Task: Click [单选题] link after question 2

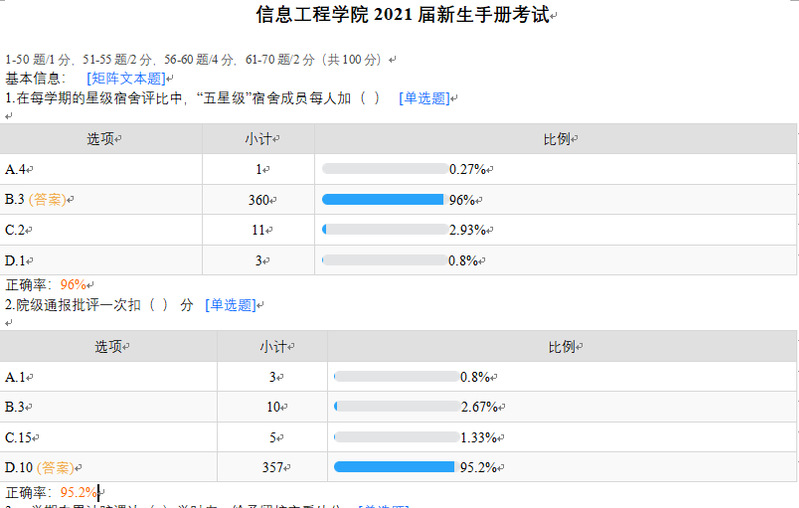Action: click(x=231, y=305)
